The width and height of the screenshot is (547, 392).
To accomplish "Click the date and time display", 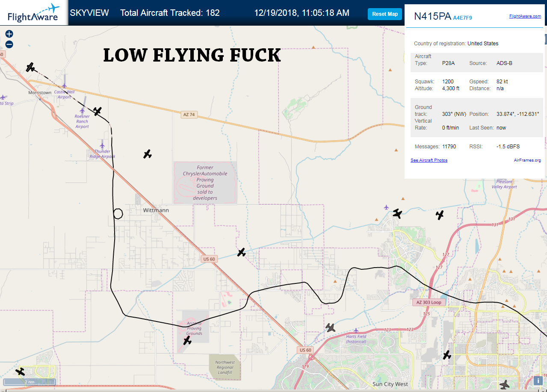I will [x=302, y=13].
